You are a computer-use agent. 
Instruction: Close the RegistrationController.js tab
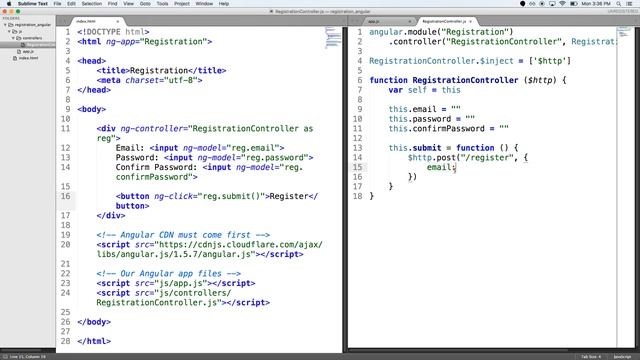[x=471, y=21]
